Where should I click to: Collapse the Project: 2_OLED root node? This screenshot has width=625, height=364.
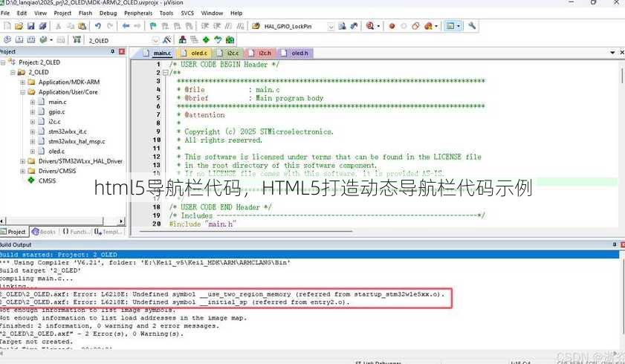click(3, 62)
